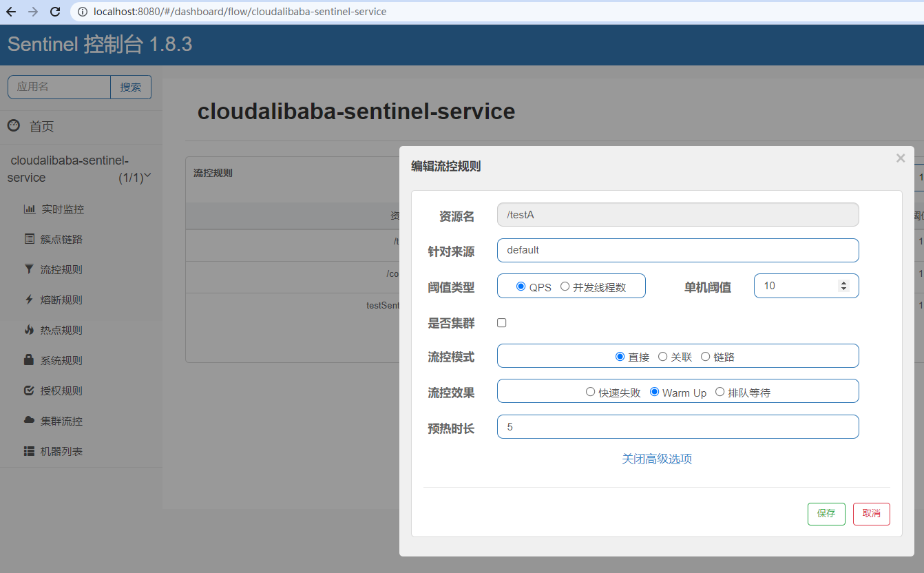Click the 关闭高级选项 link

pyautogui.click(x=657, y=459)
